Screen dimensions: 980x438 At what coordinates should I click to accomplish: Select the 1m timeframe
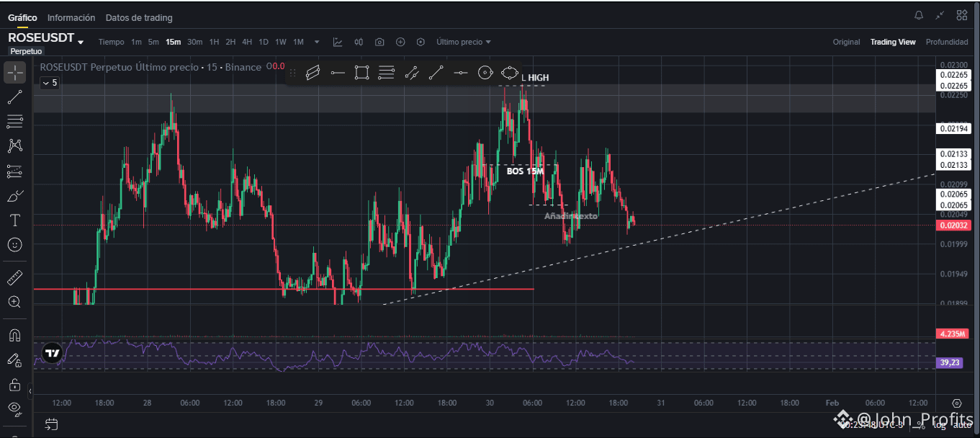pos(137,42)
